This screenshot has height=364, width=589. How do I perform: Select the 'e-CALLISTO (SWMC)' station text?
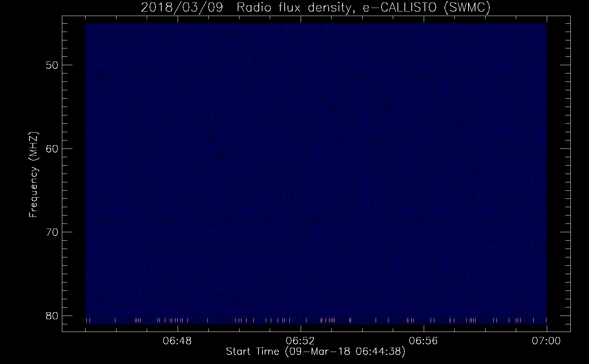427,7
